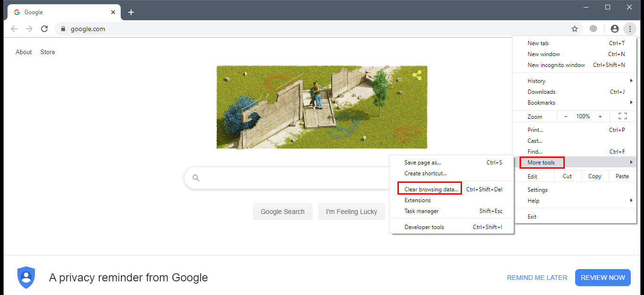Expand the Help submenu
The height and width of the screenshot is (295, 644).
pos(574,201)
